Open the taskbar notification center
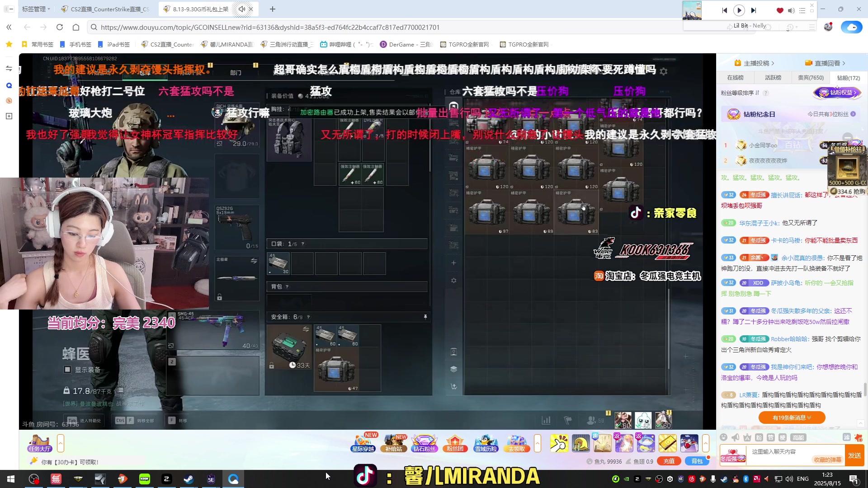Screen dimensions: 868x488 point(854,479)
